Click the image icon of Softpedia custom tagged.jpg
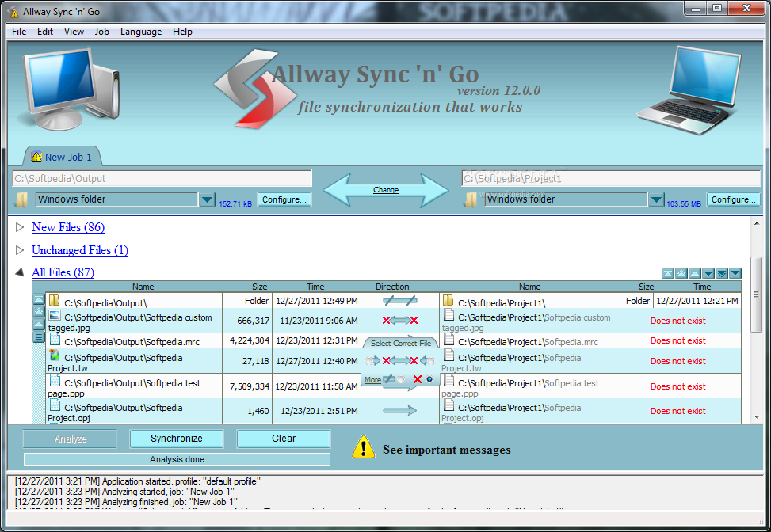Screen dimensions: 771x532 pos(55,316)
